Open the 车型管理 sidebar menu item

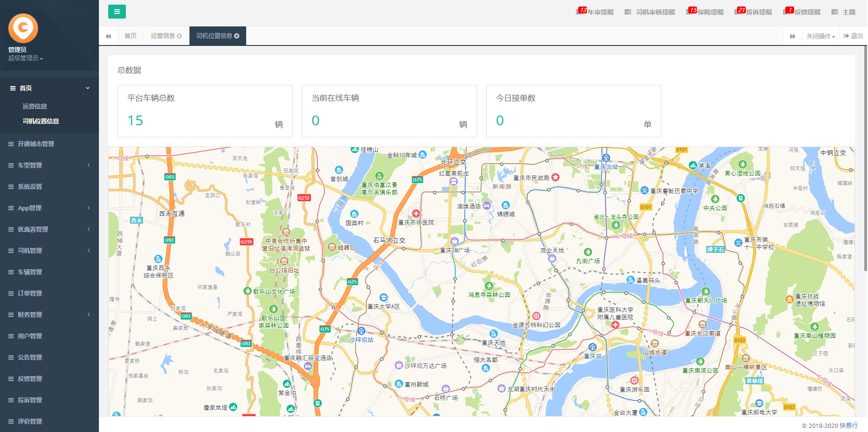click(x=49, y=165)
